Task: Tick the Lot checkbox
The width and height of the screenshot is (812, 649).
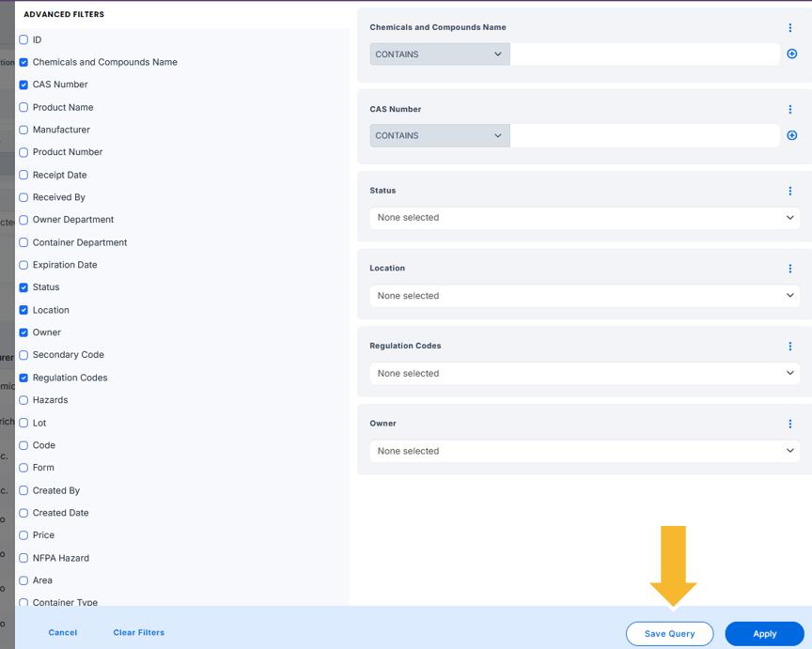Action: pyautogui.click(x=23, y=423)
